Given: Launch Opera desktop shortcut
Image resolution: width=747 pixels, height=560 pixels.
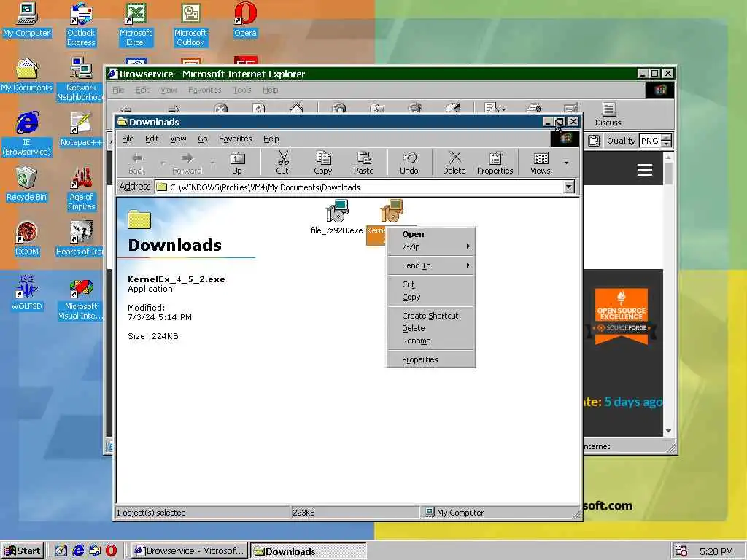Looking at the screenshot, I should click(245, 19).
